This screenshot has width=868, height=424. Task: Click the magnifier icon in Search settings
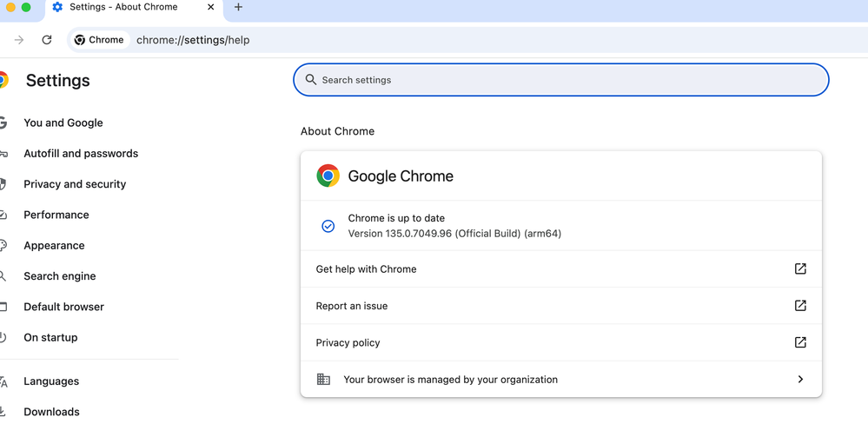pyautogui.click(x=311, y=80)
